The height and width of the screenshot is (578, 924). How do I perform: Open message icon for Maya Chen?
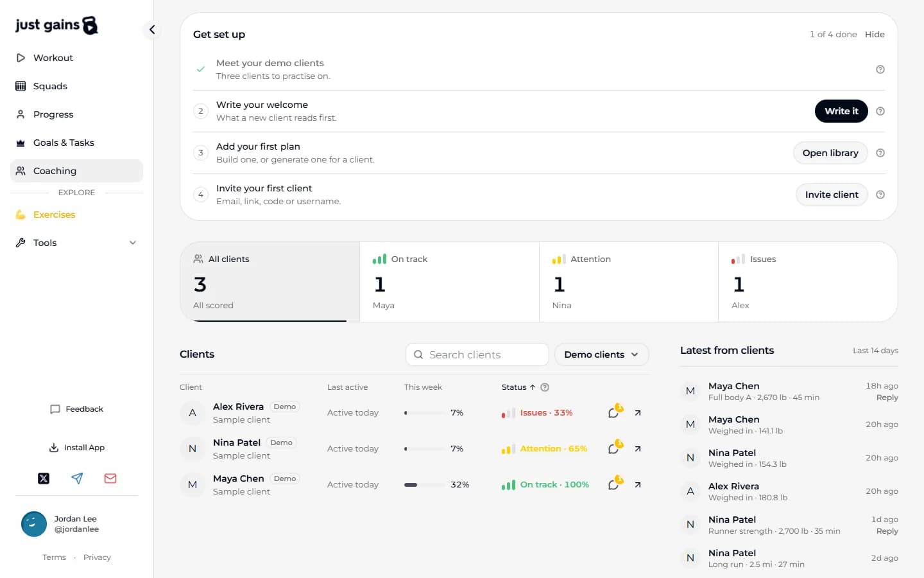[614, 484]
